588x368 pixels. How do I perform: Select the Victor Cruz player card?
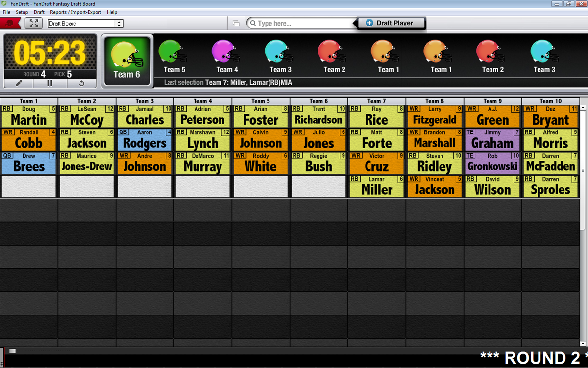pos(377,163)
